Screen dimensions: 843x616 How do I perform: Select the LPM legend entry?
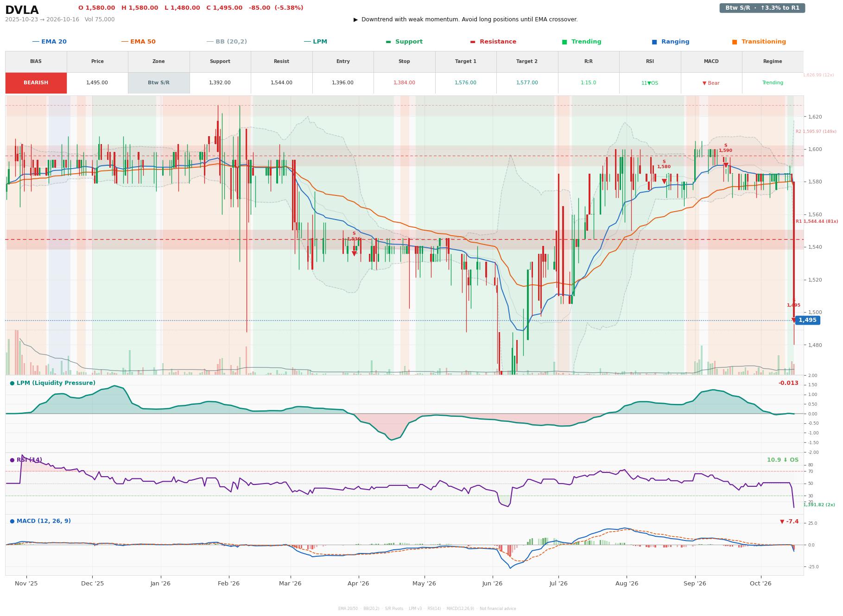(316, 42)
